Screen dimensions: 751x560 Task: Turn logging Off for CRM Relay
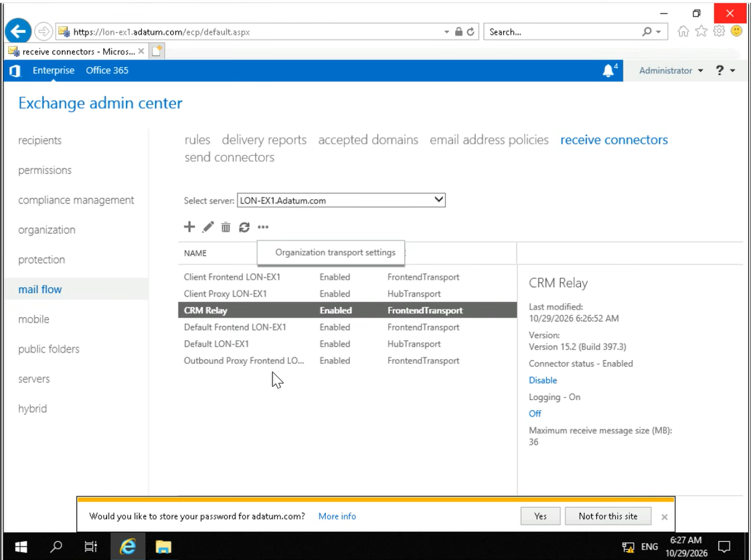click(535, 413)
